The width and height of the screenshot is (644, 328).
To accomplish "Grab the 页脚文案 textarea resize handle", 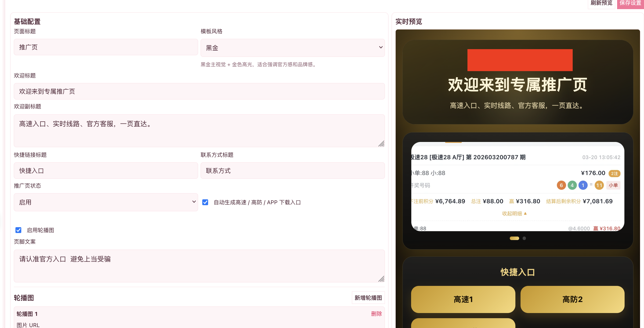I will point(381,279).
